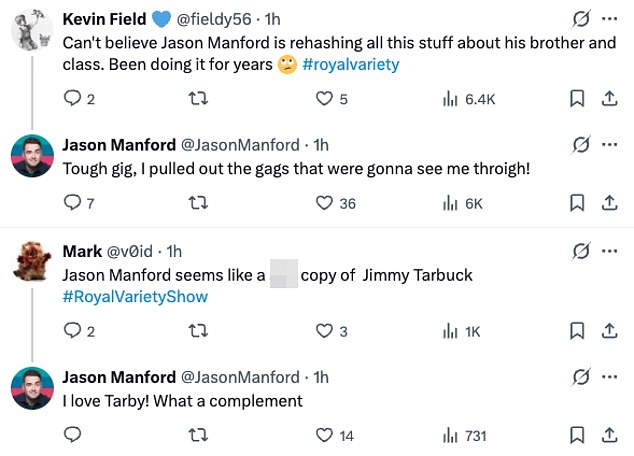This screenshot has height=456, width=634.
Task: Share Kevin Field's tweet
Action: coord(609,98)
